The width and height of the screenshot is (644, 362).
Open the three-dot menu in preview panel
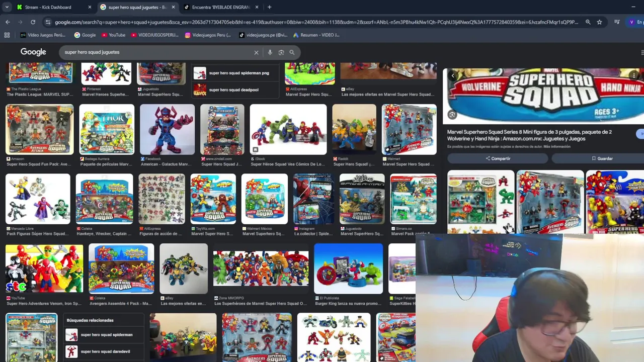point(635,76)
